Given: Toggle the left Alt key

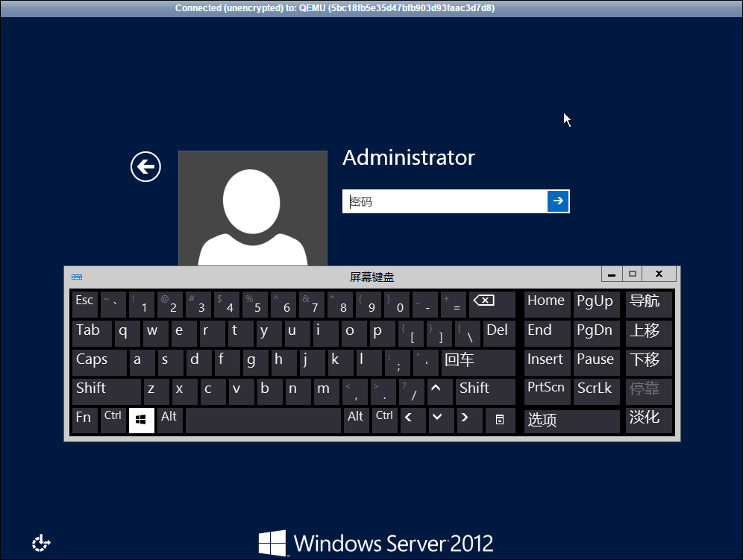Looking at the screenshot, I should tap(170, 421).
